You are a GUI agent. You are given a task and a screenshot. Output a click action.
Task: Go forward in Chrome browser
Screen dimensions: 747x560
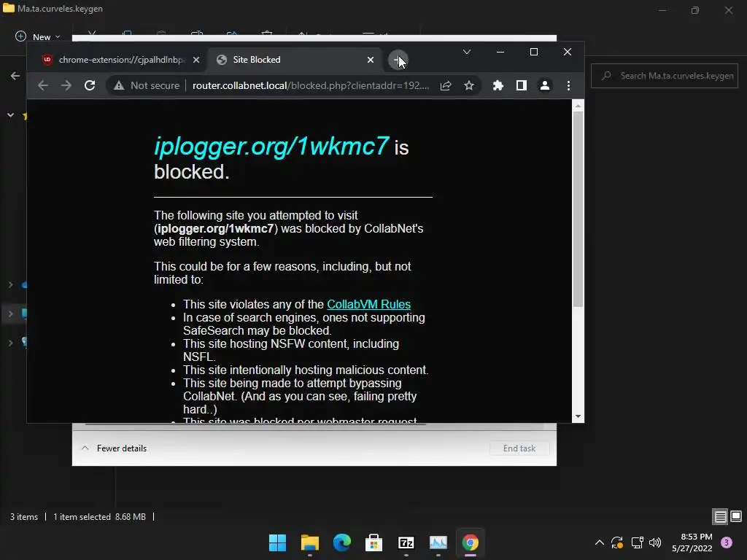[x=66, y=86]
